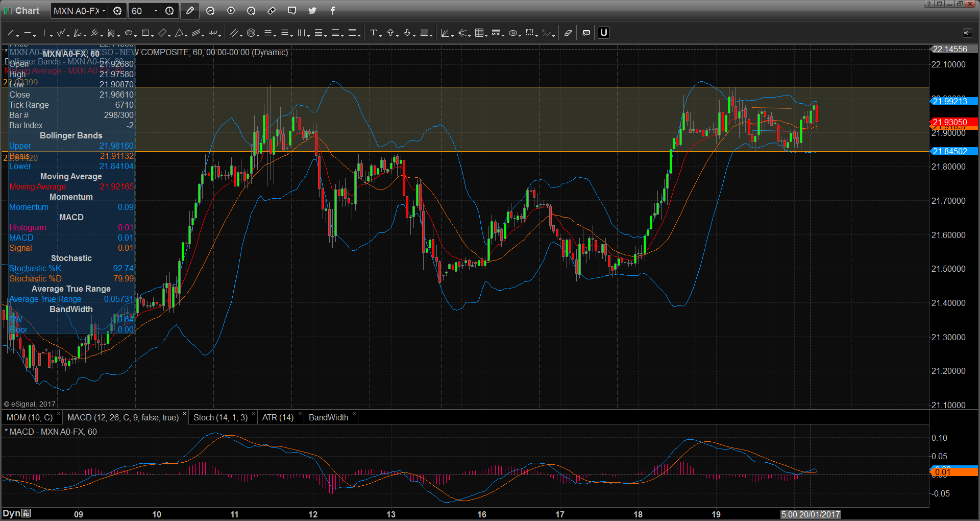Image resolution: width=980 pixels, height=521 pixels.
Task: Toggle the magnet snap U button
Action: pyautogui.click(x=604, y=33)
